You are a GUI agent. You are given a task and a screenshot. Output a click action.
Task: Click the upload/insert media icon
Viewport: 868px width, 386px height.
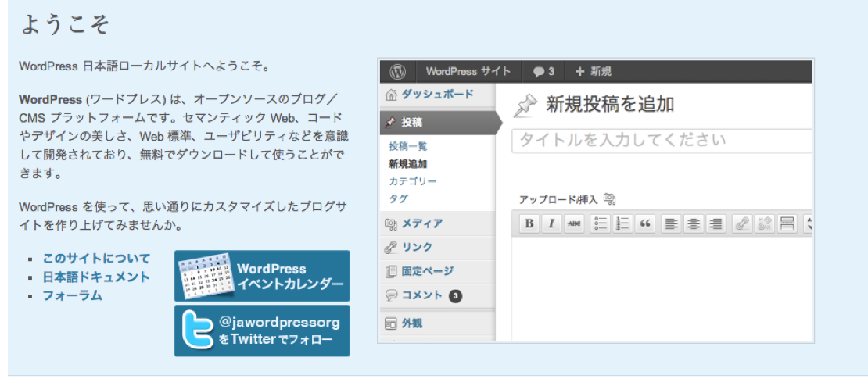[610, 199]
